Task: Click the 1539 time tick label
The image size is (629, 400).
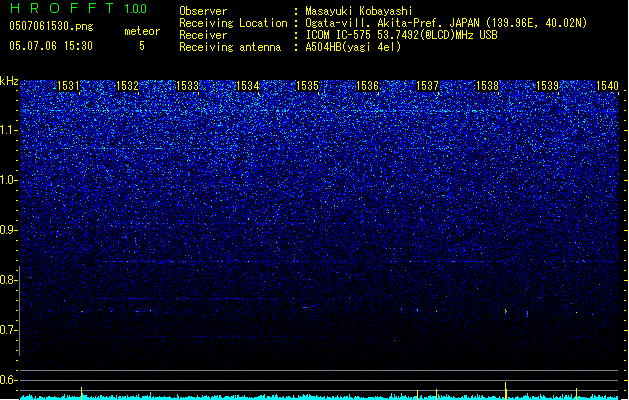Action: point(548,86)
